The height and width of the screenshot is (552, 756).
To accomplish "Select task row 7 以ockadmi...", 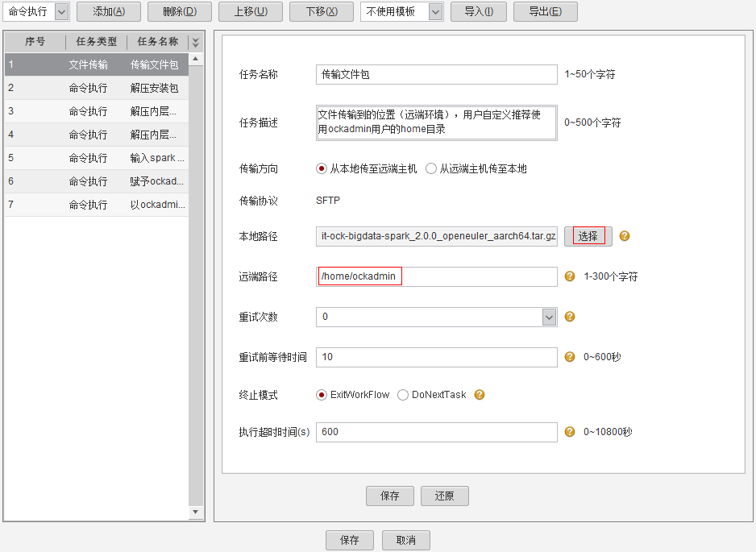I will pos(97,205).
